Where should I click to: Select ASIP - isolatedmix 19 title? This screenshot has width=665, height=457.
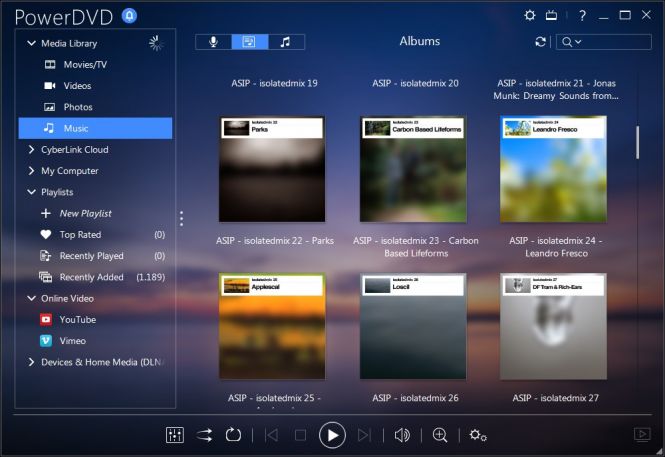click(274, 83)
